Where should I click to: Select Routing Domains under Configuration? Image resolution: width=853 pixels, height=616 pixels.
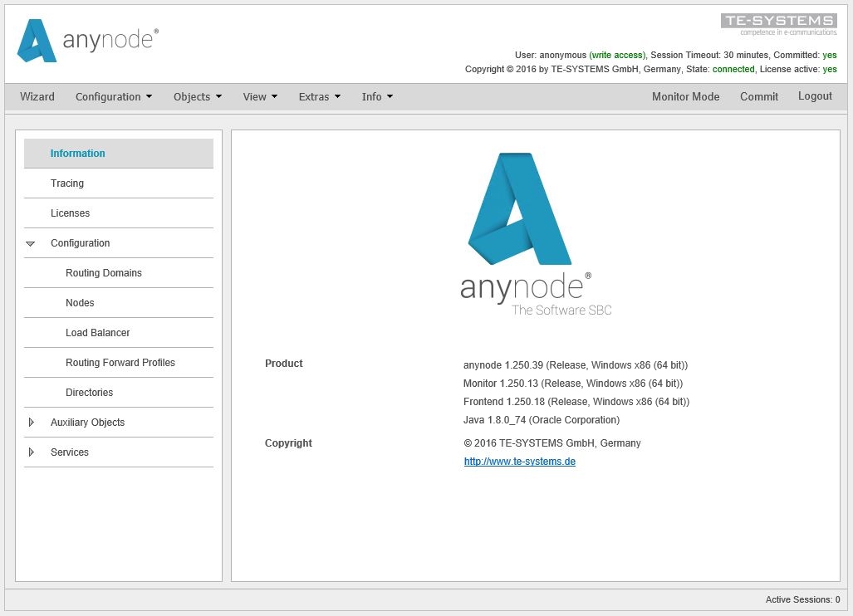104,273
